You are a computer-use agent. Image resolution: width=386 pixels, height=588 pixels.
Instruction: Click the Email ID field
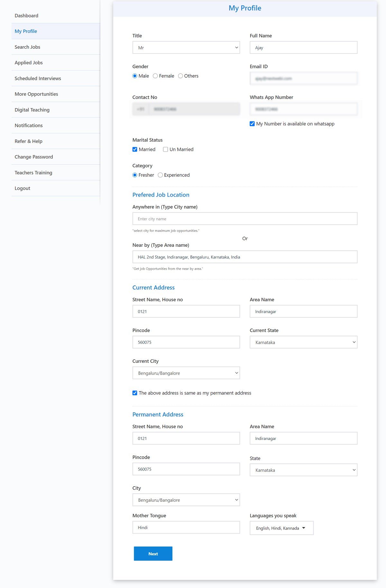point(304,79)
